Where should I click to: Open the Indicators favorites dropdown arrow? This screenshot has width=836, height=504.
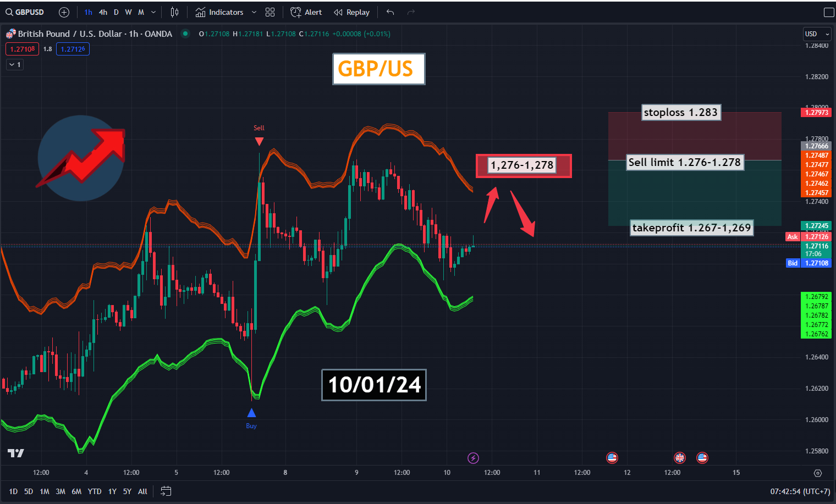(254, 12)
